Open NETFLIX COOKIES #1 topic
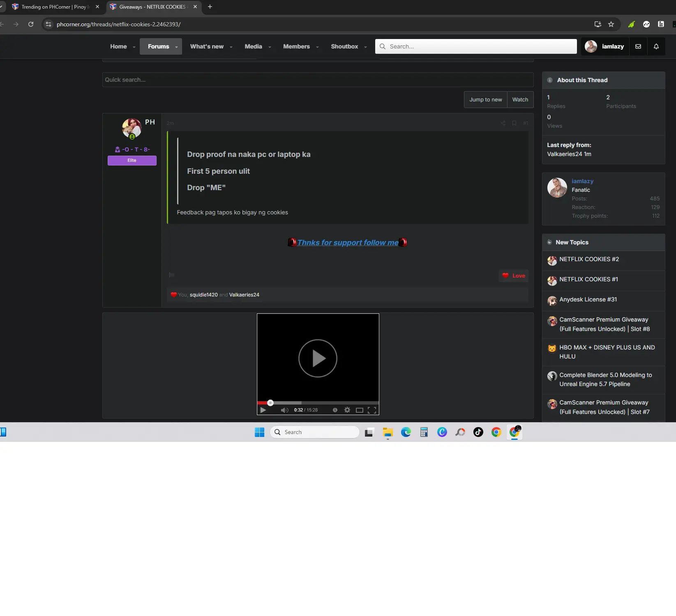 (x=588, y=279)
